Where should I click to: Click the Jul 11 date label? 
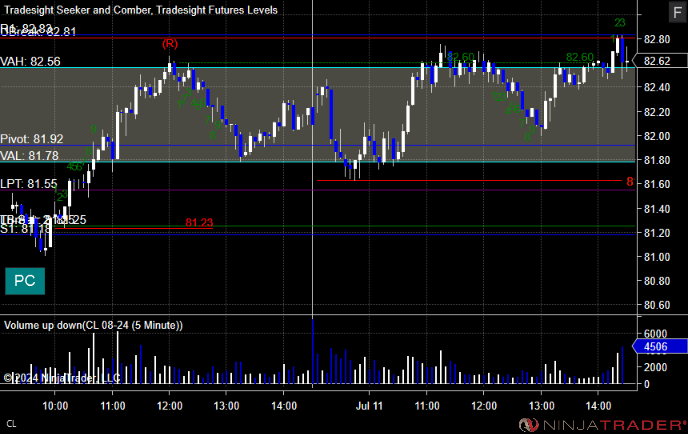pos(369,406)
